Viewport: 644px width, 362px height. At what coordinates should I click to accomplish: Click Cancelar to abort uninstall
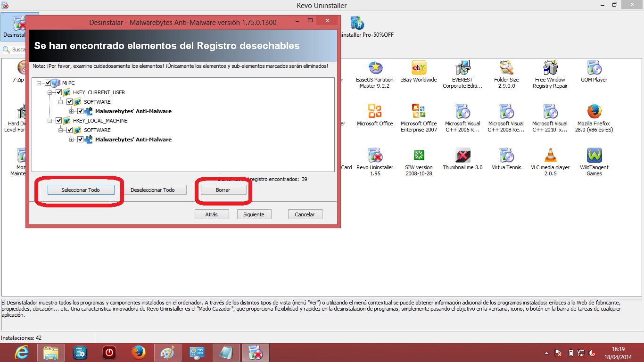305,214
